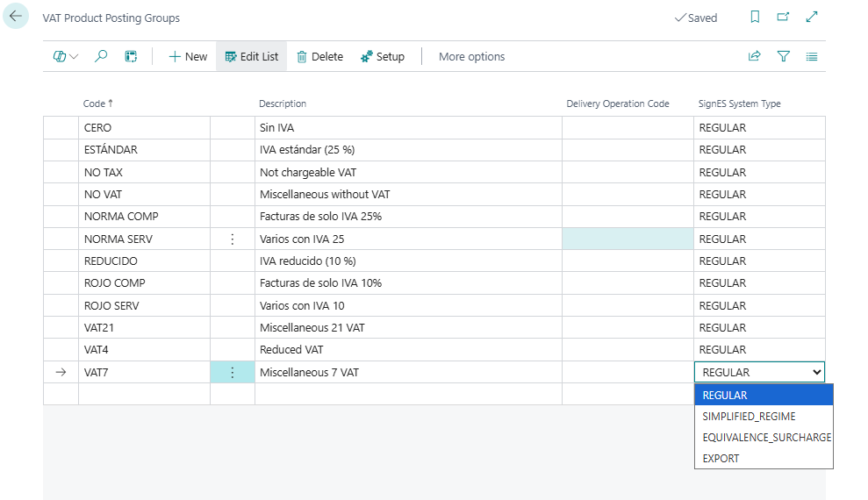Open the search magnifier icon

tap(101, 56)
